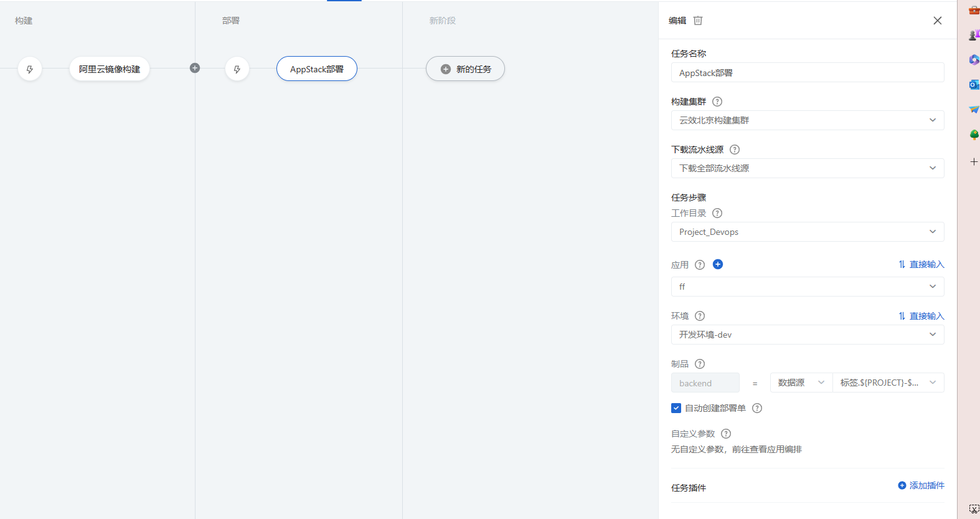Open the paper plane icon in browser sidebar
Screen dimensions: 980x519
coord(974,110)
